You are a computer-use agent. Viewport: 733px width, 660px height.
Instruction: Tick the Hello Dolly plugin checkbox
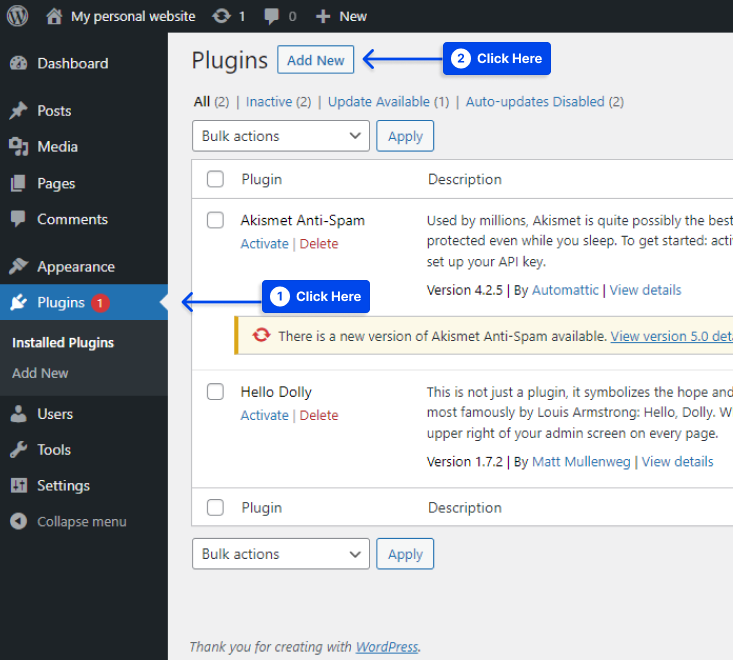coord(215,392)
